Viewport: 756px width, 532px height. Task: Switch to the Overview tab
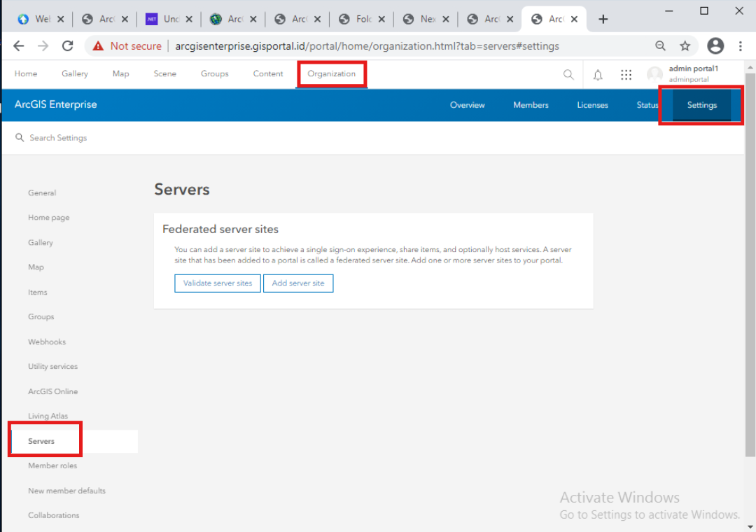[467, 105]
